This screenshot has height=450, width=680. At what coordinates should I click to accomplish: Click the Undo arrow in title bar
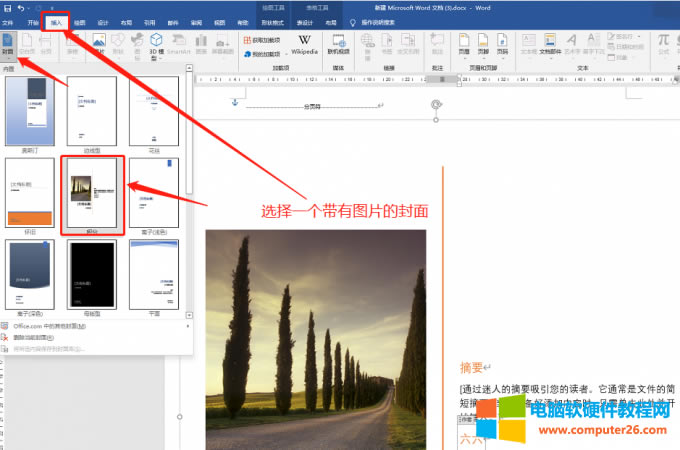click(x=20, y=7)
